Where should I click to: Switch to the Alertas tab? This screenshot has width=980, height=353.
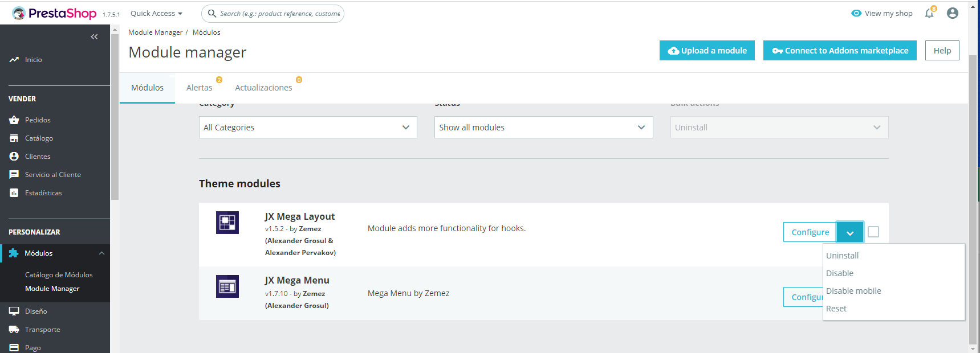point(199,88)
